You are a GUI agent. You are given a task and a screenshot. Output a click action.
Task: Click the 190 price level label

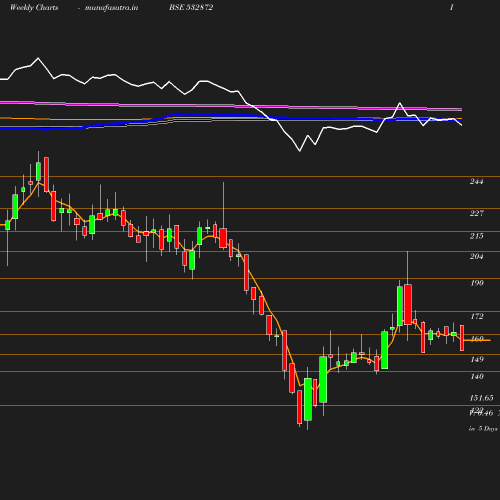point(477,283)
